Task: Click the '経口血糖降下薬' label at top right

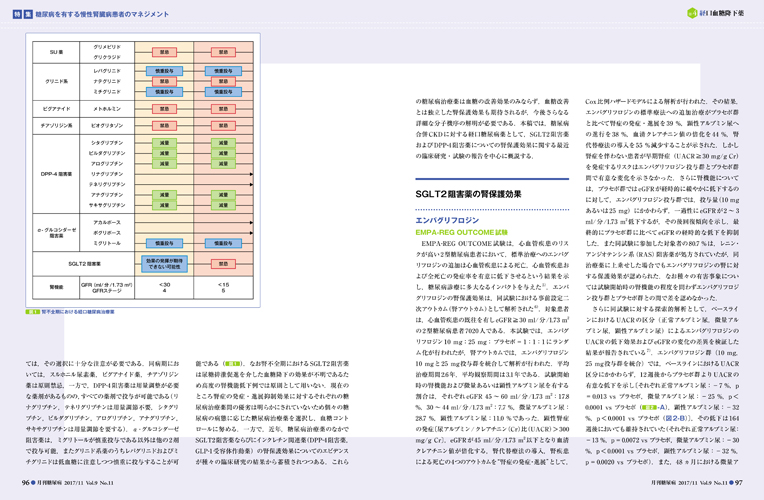Action: click(x=722, y=14)
